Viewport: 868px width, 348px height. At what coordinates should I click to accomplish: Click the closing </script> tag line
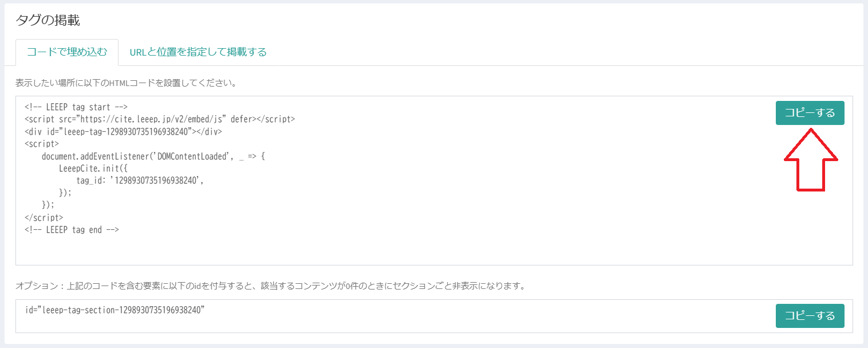44,218
